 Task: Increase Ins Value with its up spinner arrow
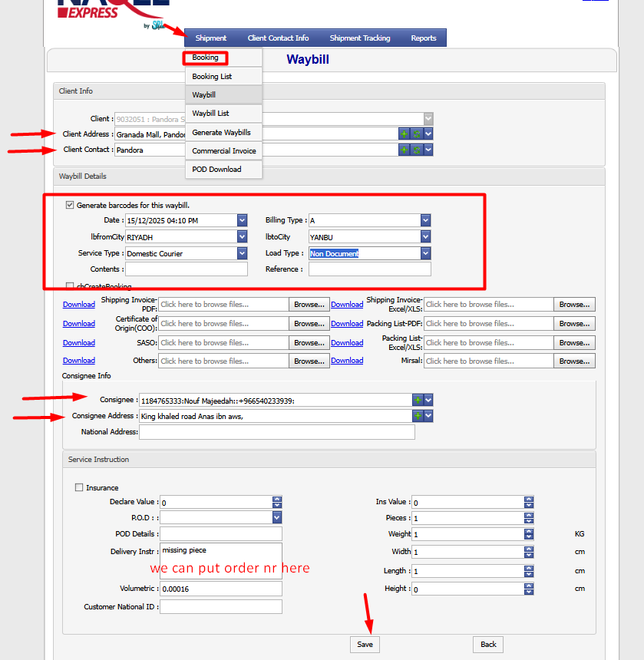(x=529, y=499)
